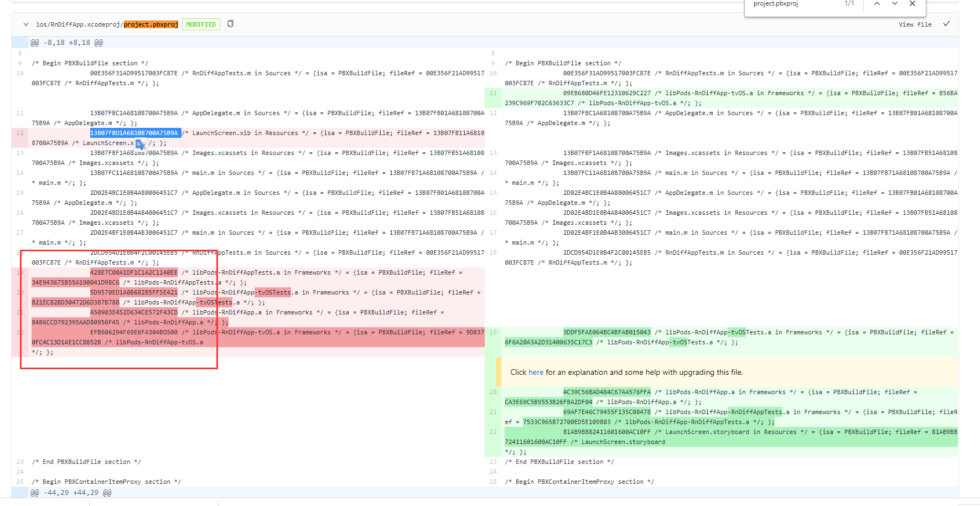Click the copy file path icon
The image size is (980, 506).
tap(230, 24)
